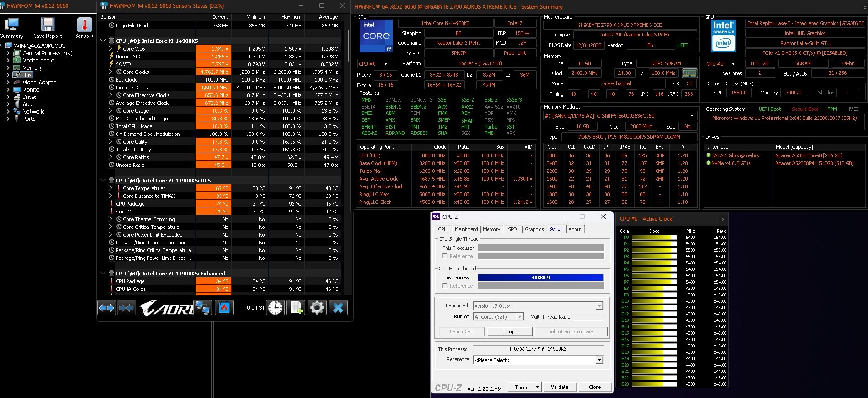The width and height of the screenshot is (868, 398).
Task: Click the green memory module icon next to 100.0 MHz
Action: click(689, 73)
